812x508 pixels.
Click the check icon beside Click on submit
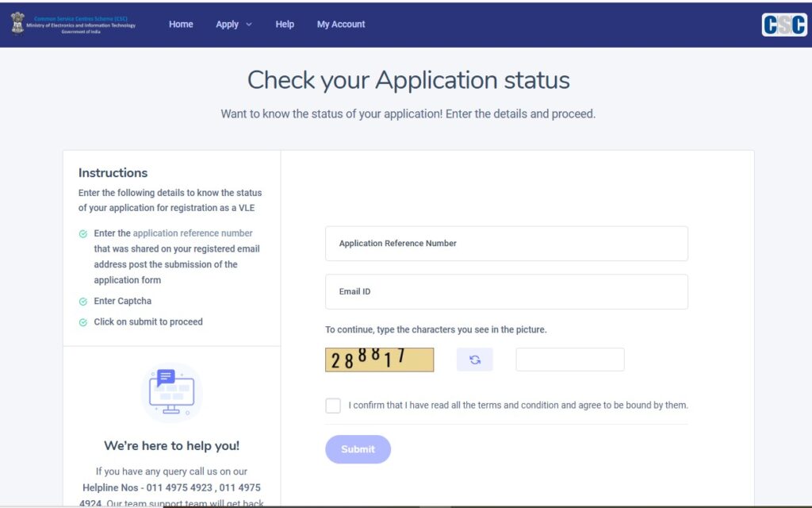[x=83, y=322]
